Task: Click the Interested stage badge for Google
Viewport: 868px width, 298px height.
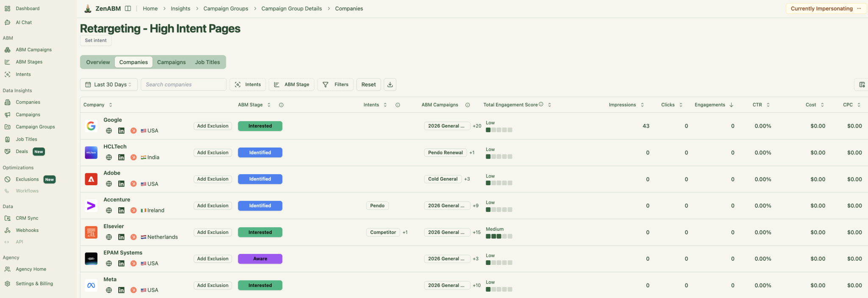Action: (x=260, y=126)
